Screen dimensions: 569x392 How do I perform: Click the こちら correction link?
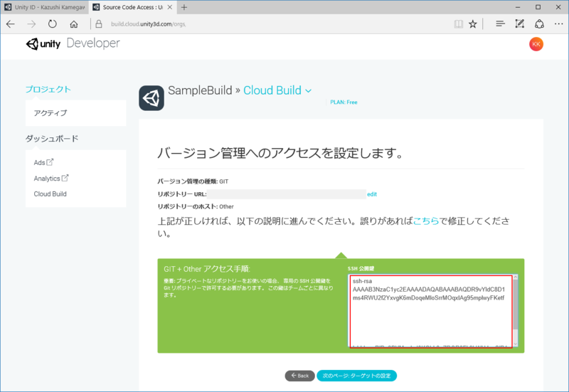click(426, 221)
